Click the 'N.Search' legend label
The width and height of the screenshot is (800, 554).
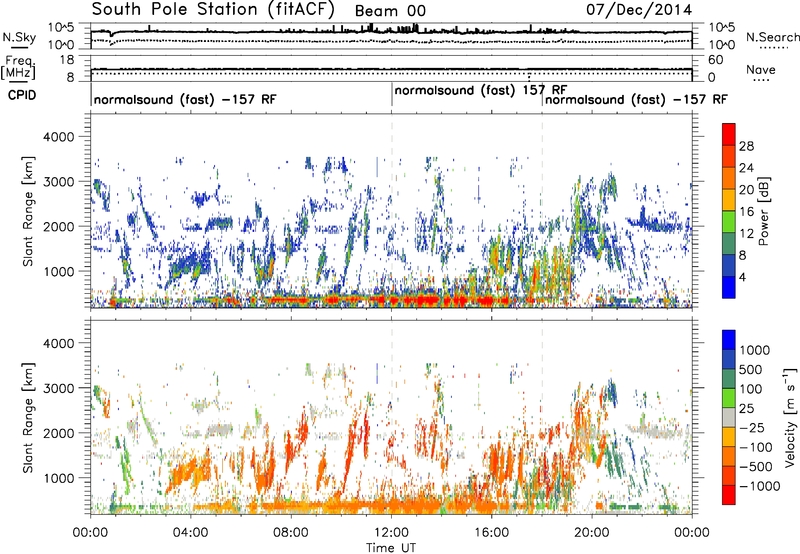[x=772, y=37]
